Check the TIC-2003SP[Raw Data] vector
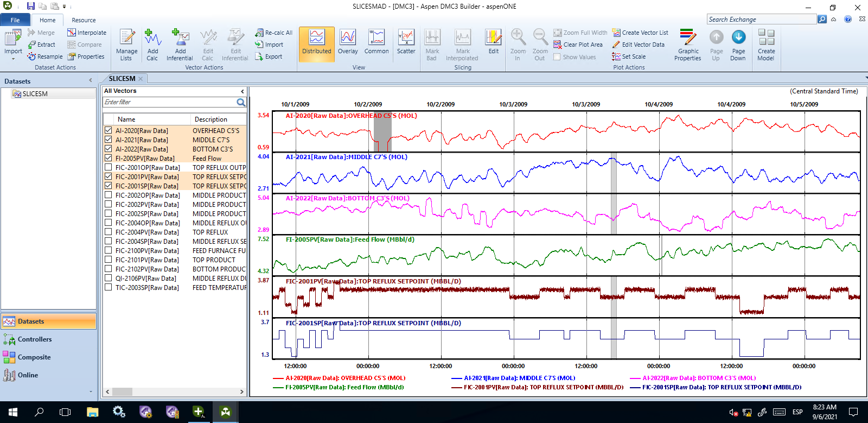 point(108,287)
